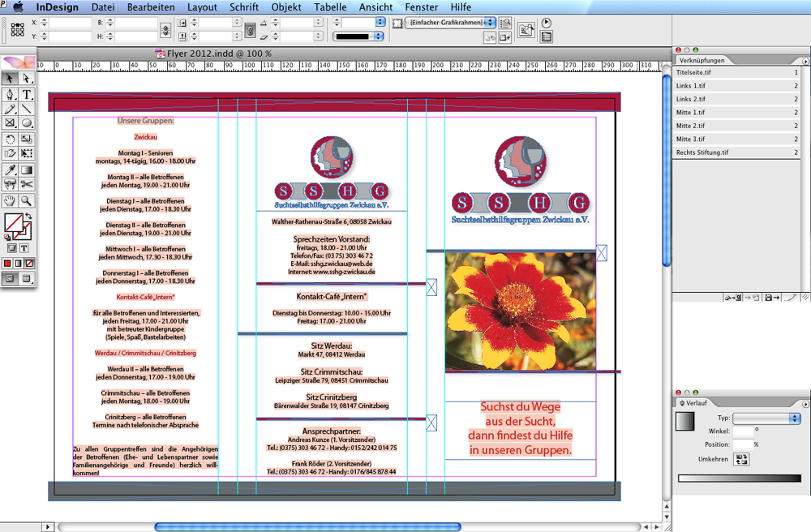811x532 pixels.
Task: Select the Type tool
Action: coord(27,95)
